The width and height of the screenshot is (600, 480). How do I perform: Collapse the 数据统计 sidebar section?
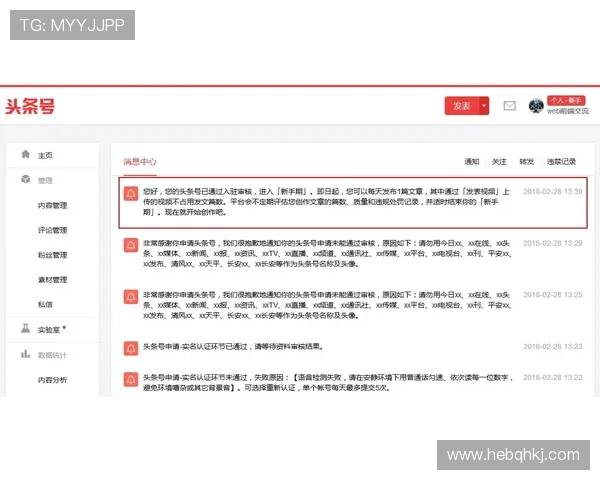(52, 355)
